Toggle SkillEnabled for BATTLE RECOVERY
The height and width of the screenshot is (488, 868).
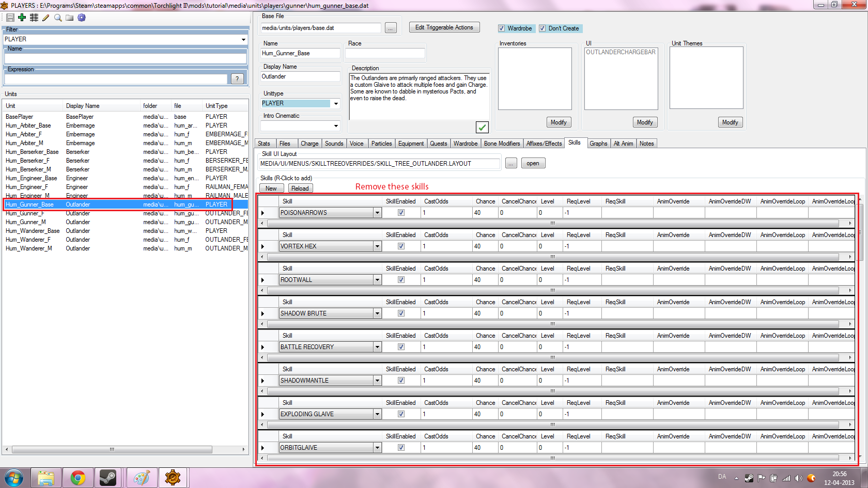401,347
